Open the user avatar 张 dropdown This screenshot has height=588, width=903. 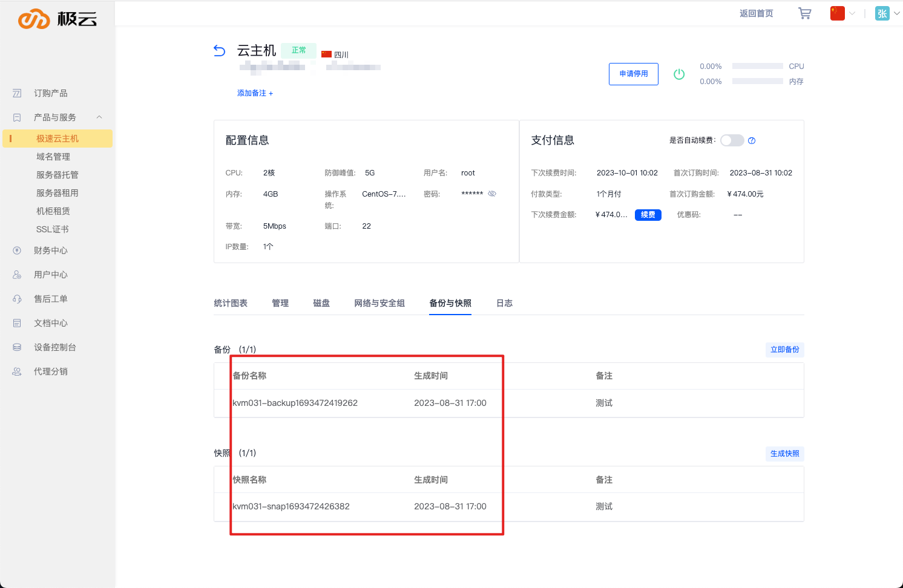point(887,13)
